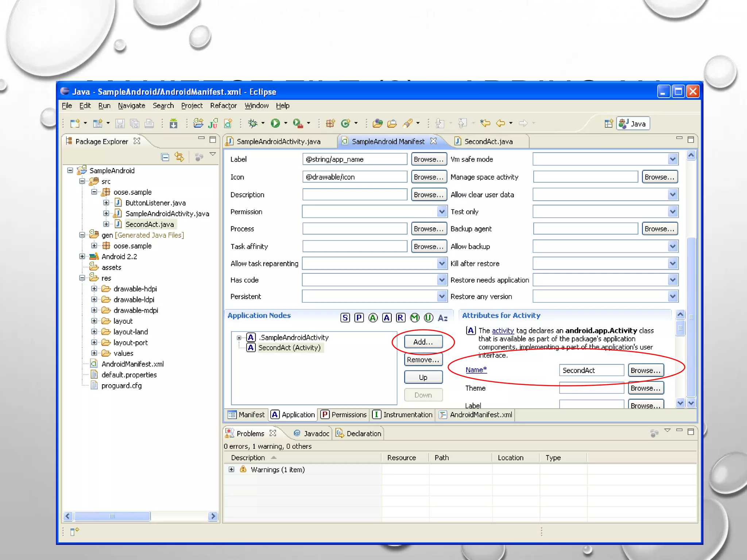
Task: Toggle Link with Editor in Package Explorer
Action: click(x=179, y=157)
